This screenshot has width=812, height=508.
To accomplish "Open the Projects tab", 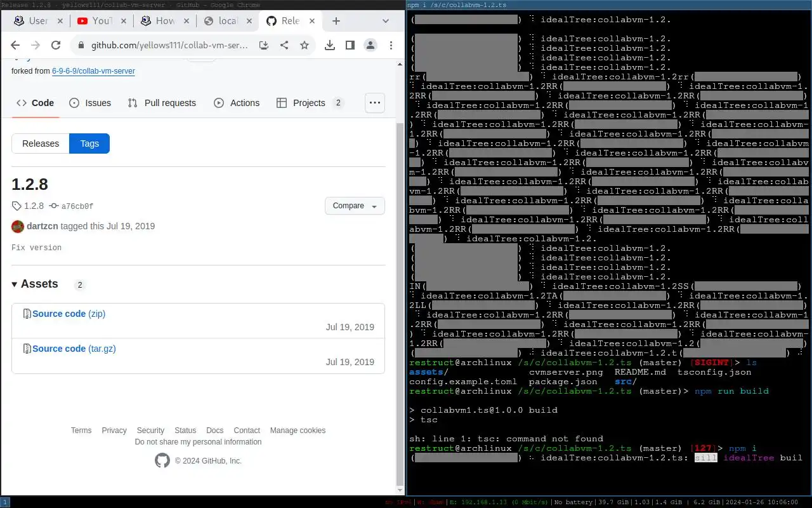I will pyautogui.click(x=310, y=103).
